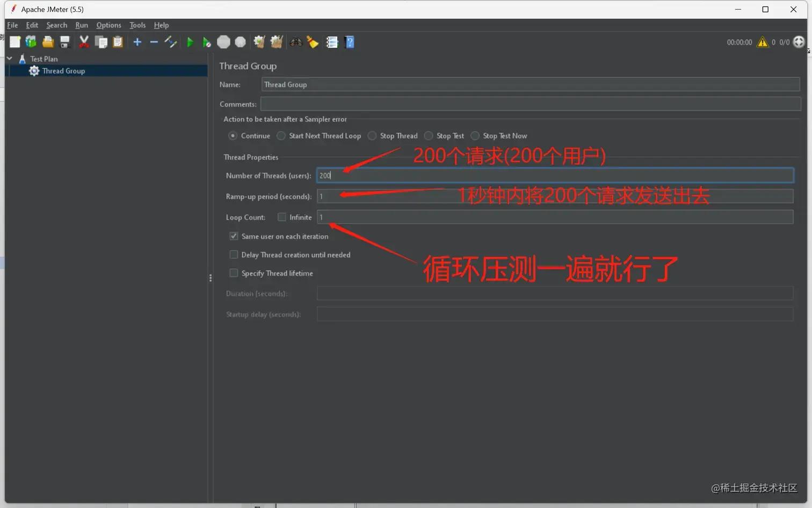Start the test with green play icon
This screenshot has height=508, width=812.
coord(190,42)
